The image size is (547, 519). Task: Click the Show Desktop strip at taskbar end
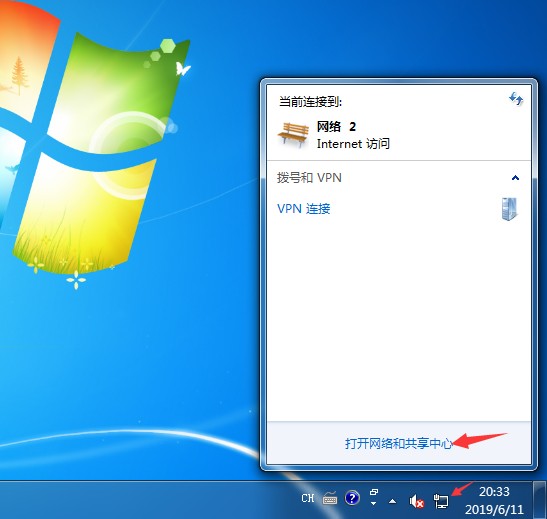[x=540, y=500]
